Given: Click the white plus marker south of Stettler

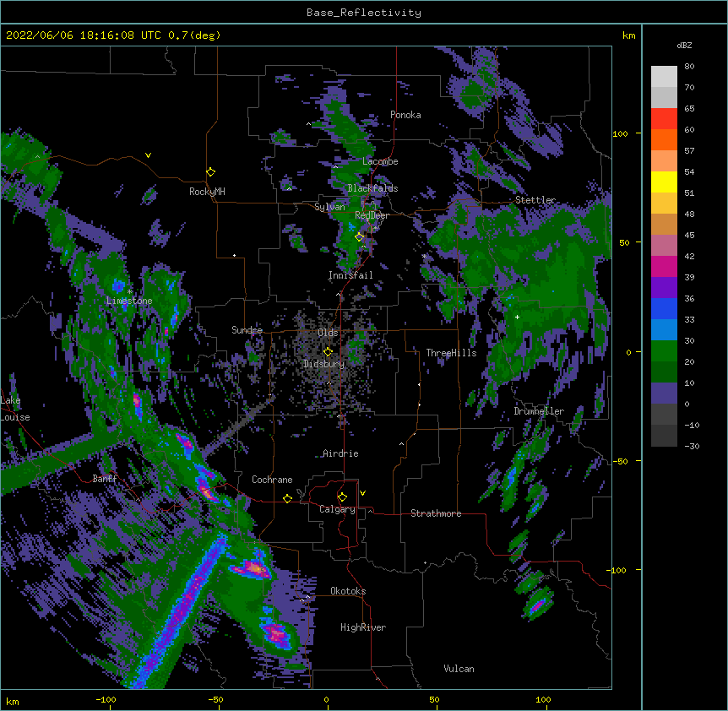Looking at the screenshot, I should pyautogui.click(x=517, y=317).
